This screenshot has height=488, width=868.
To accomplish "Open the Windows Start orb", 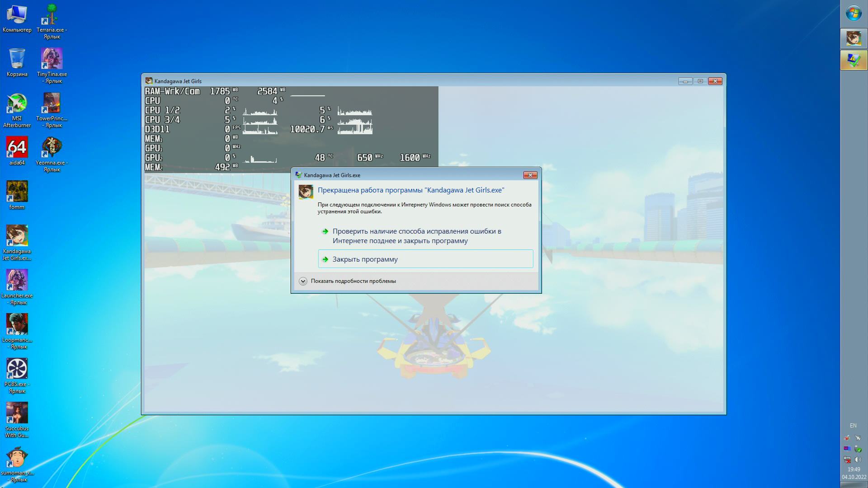I will pyautogui.click(x=854, y=13).
